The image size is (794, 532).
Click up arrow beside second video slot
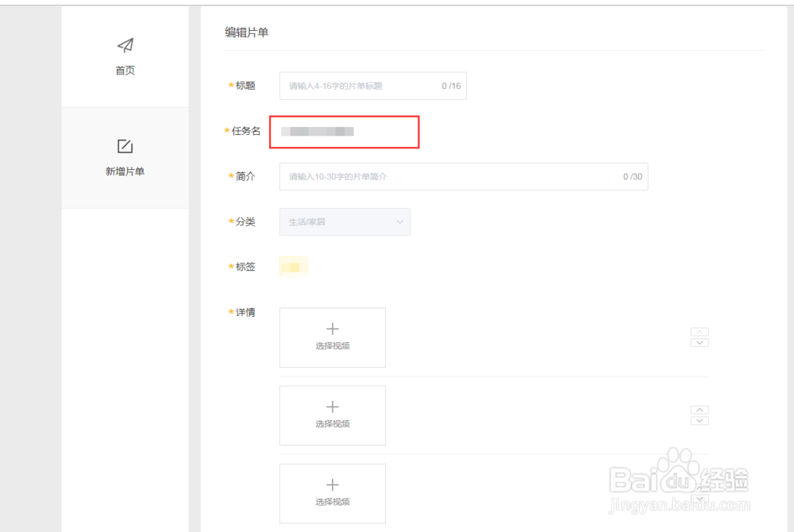(700, 411)
